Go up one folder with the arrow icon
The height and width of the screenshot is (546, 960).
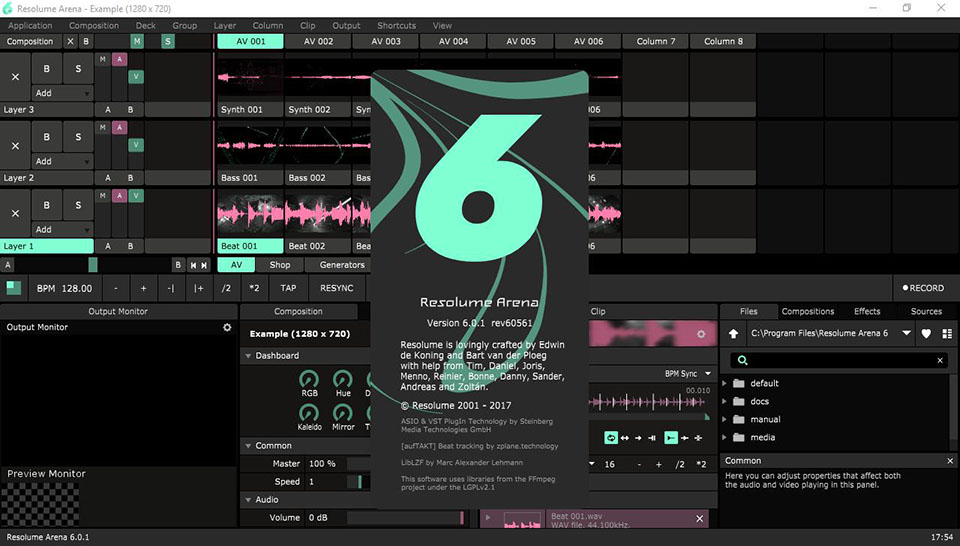[x=733, y=334]
